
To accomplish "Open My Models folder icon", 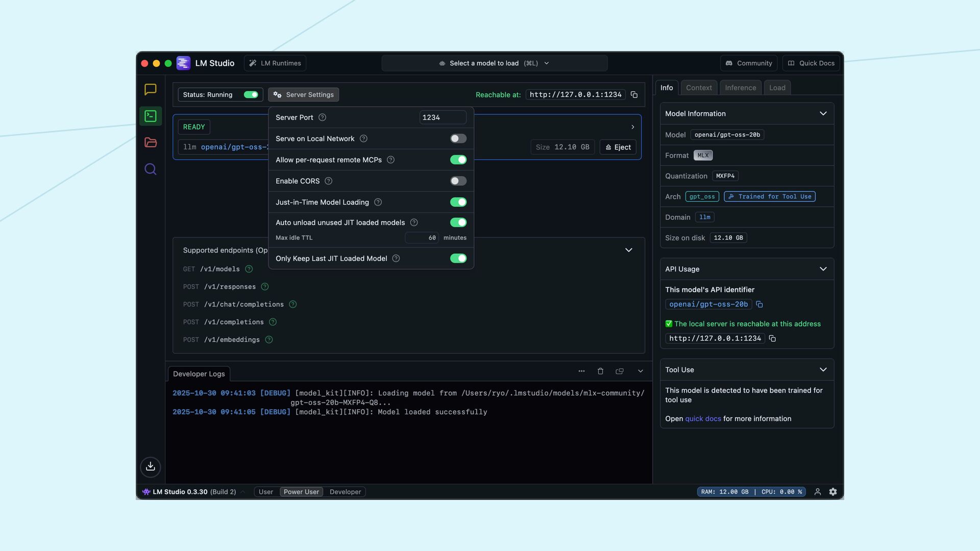I will [150, 143].
